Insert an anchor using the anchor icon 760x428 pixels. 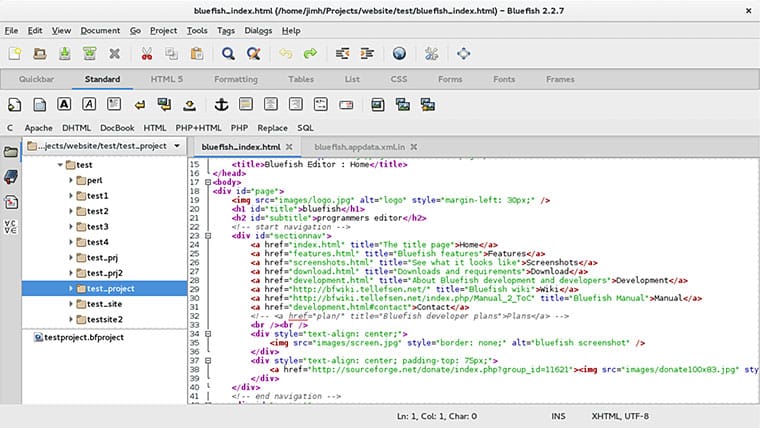click(x=222, y=104)
